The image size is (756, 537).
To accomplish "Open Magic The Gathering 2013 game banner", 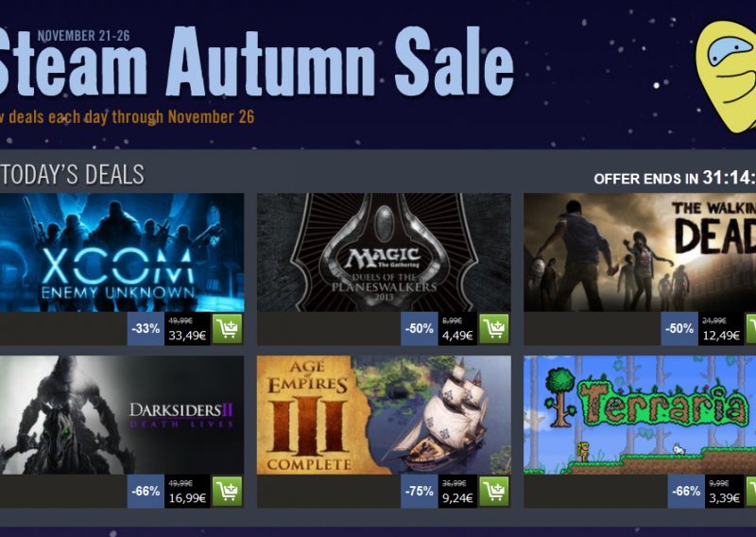I will click(x=384, y=252).
